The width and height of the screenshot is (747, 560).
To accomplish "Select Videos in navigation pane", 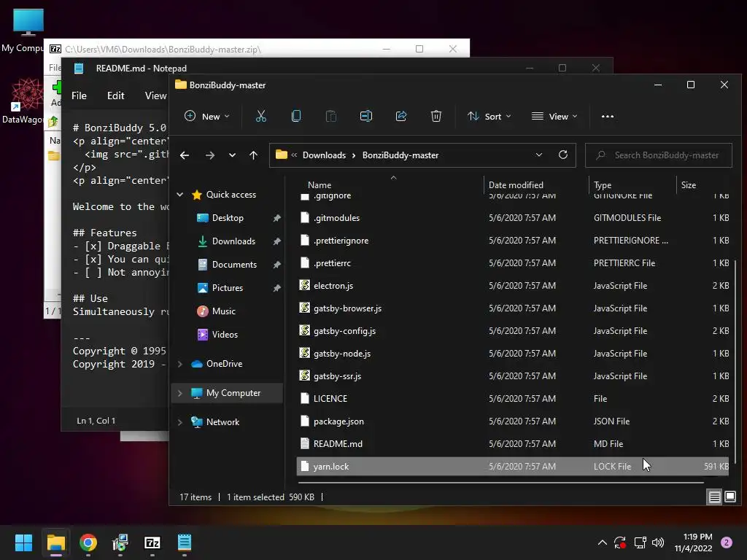I will tap(225, 335).
